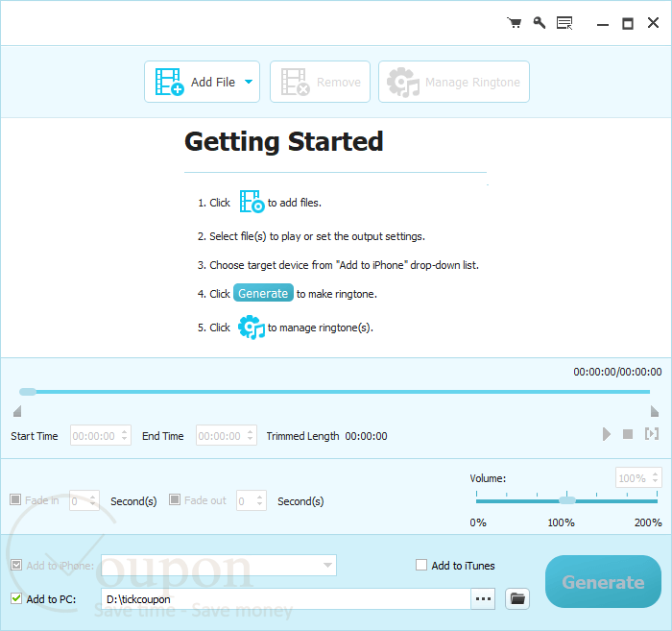Viewport: 672px width, 631px height.
Task: Click the Start Time field
Action: 100,435
